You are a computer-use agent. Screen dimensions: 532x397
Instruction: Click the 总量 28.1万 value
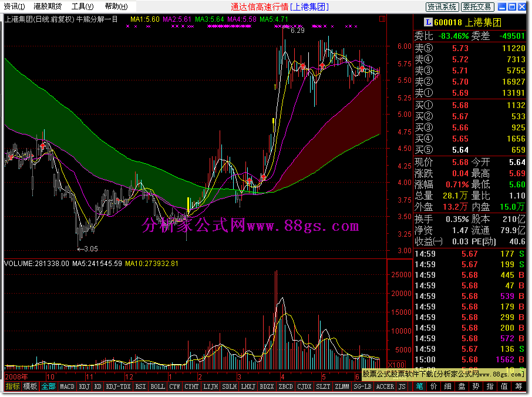(455, 196)
